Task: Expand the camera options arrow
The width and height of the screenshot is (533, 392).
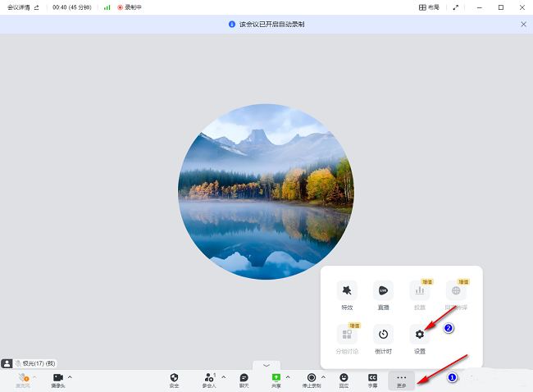Action: (70, 376)
